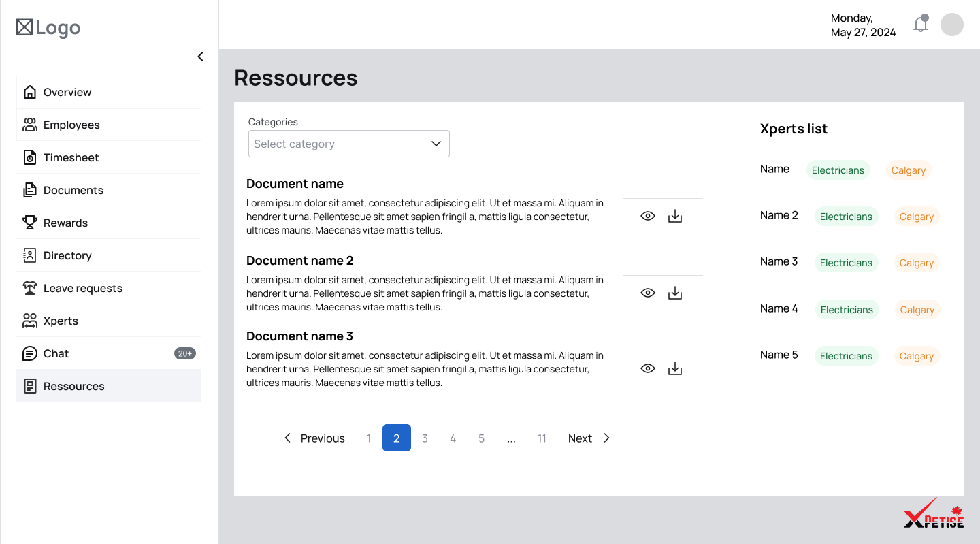Open the notification bell icon

click(921, 24)
